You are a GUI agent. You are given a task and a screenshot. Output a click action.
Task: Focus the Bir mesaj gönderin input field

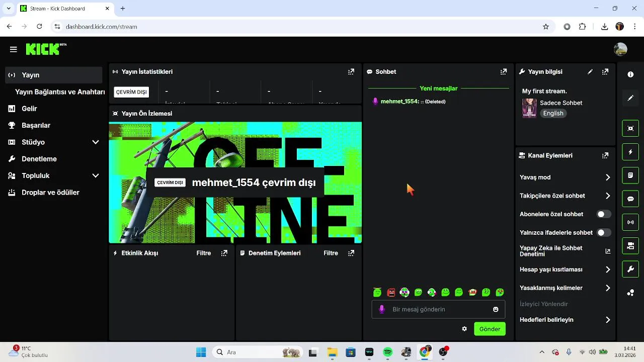[x=438, y=309]
